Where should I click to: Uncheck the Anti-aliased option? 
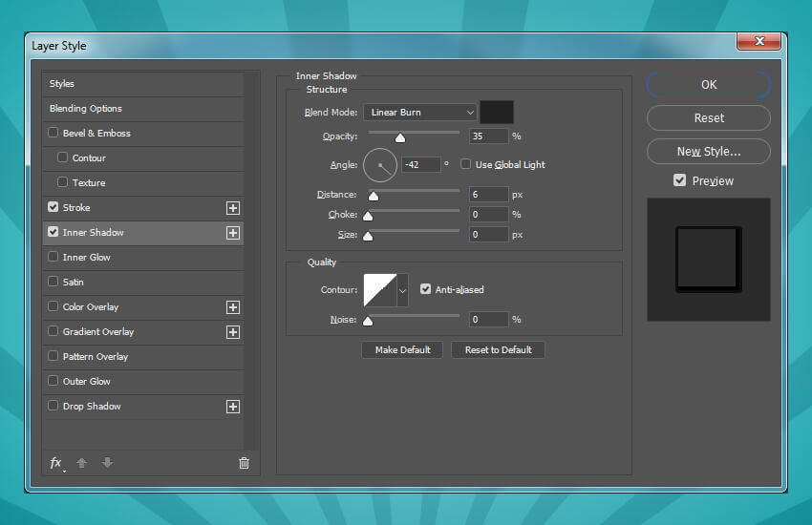click(x=426, y=289)
